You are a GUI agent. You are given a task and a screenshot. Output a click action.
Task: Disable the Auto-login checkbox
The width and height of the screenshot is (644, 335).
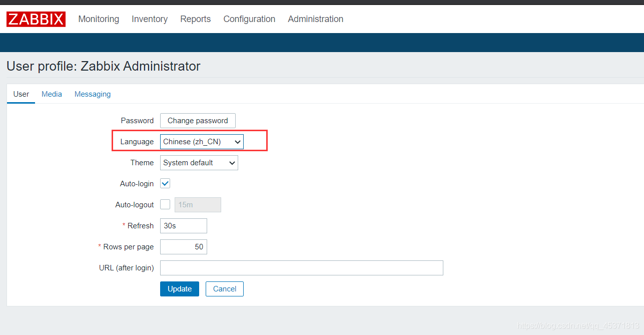coord(165,184)
